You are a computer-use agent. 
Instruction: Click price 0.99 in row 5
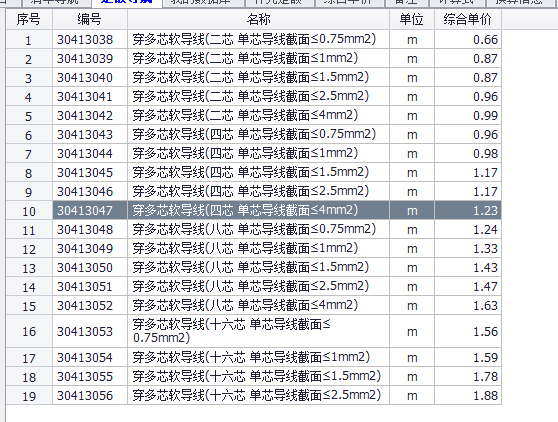(468, 116)
